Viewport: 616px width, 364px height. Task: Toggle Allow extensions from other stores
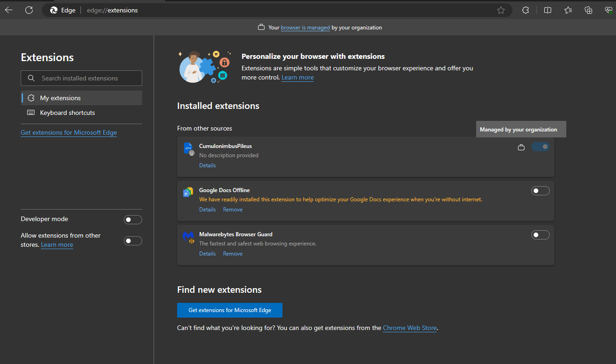pyautogui.click(x=133, y=241)
